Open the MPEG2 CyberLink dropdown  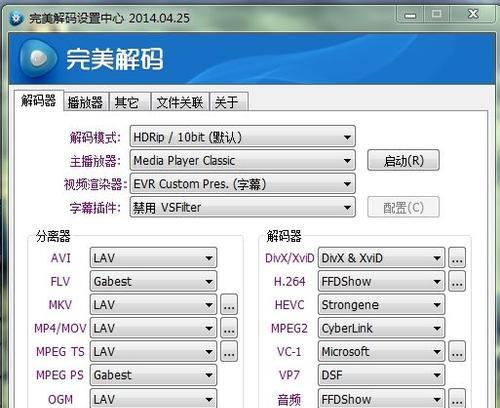[x=381, y=328]
